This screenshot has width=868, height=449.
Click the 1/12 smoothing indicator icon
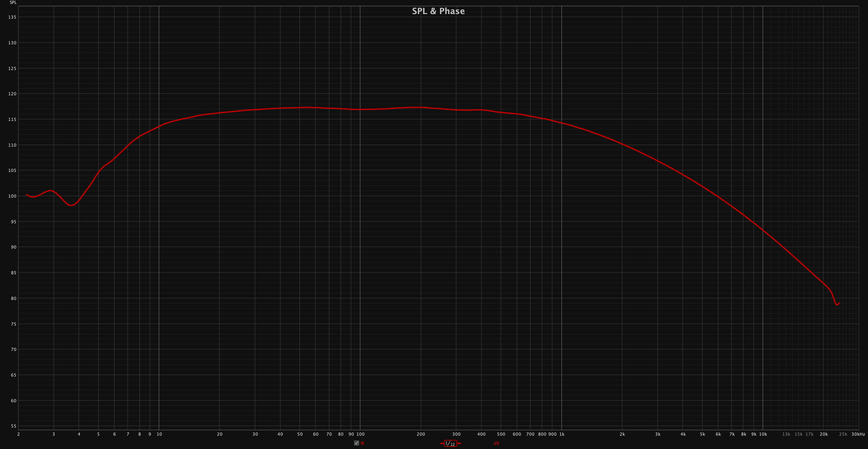(x=450, y=444)
